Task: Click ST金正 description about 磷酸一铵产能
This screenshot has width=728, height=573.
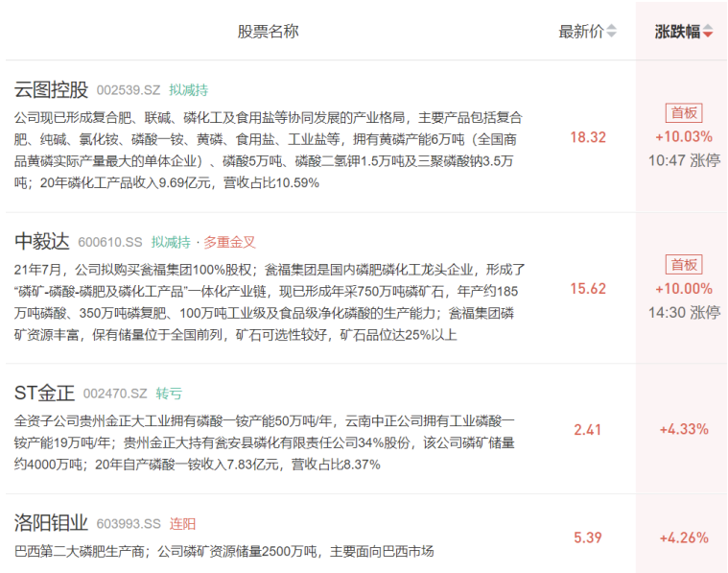Action: (264, 442)
